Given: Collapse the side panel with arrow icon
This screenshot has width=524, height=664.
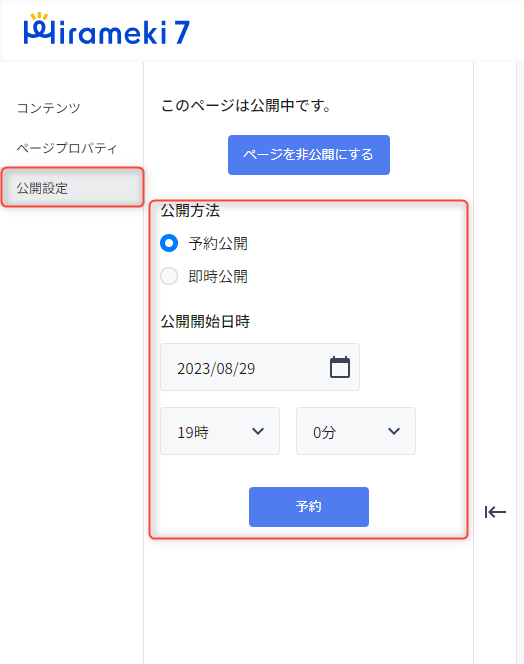Looking at the screenshot, I should click(495, 512).
